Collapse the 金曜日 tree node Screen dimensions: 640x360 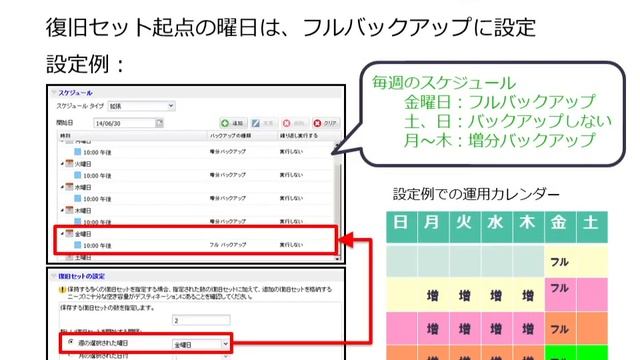pyautogui.click(x=62, y=234)
